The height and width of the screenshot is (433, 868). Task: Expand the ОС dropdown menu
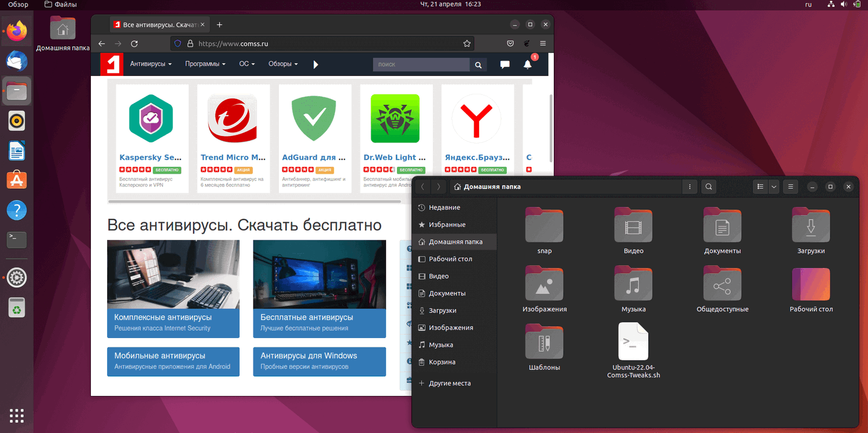coord(247,64)
